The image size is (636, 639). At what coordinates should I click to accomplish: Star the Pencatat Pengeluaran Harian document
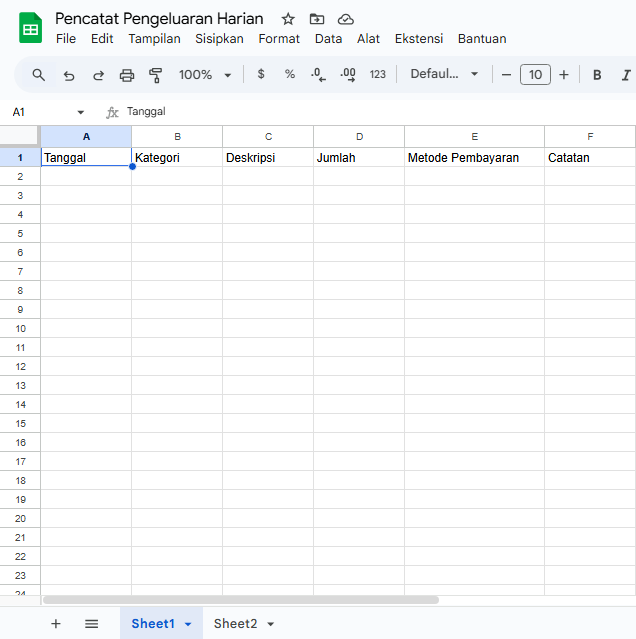click(x=288, y=19)
